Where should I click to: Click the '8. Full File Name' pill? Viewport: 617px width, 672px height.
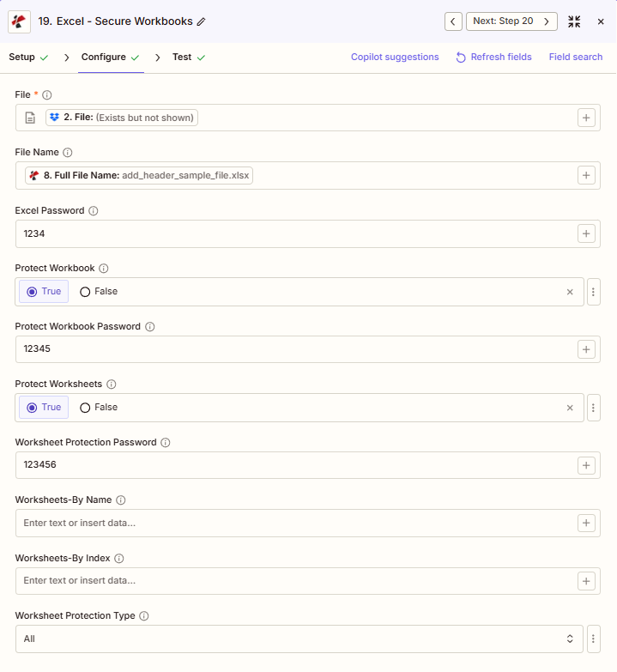[x=139, y=175]
